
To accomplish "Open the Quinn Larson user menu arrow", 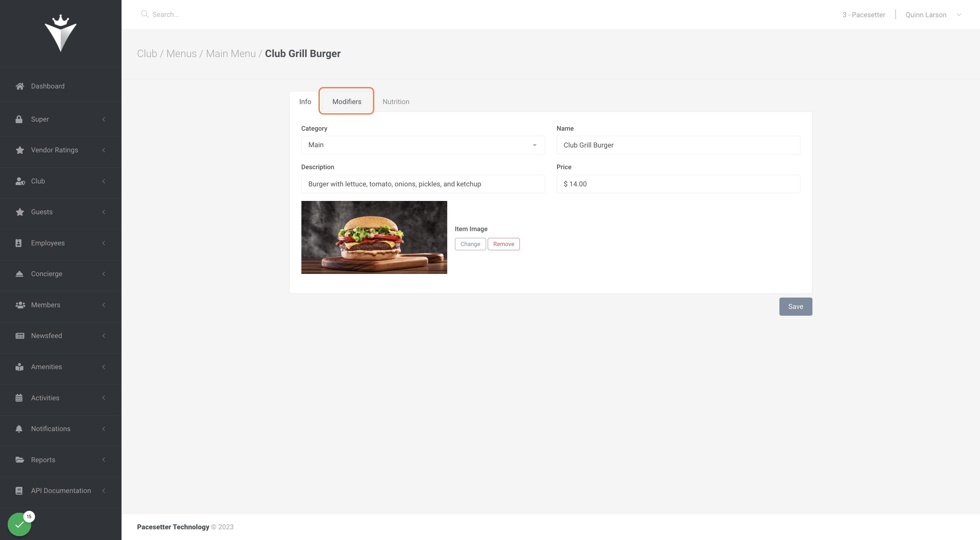I will (959, 15).
